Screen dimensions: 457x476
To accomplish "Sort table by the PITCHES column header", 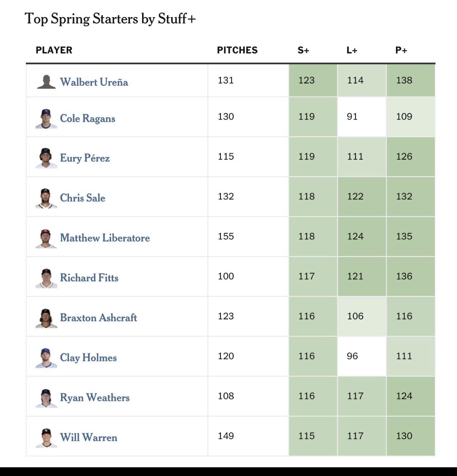I will (237, 50).
